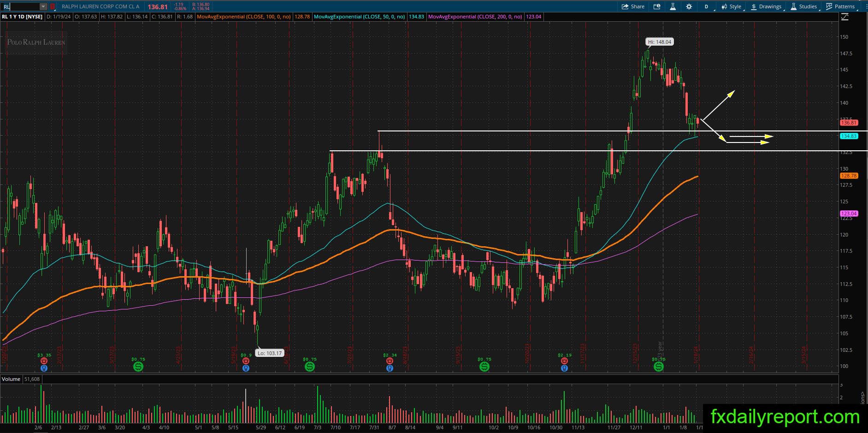Screen dimensions: 868x433
Task: Click the 51,608 volume value
Action: (x=31, y=379)
